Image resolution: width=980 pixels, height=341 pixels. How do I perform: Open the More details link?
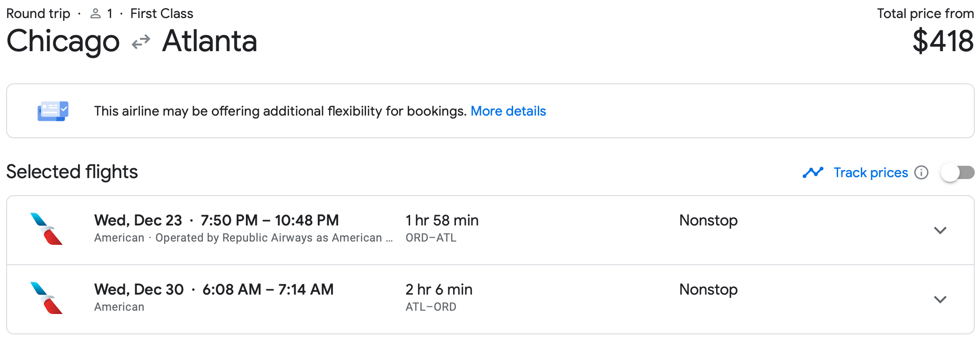click(508, 111)
